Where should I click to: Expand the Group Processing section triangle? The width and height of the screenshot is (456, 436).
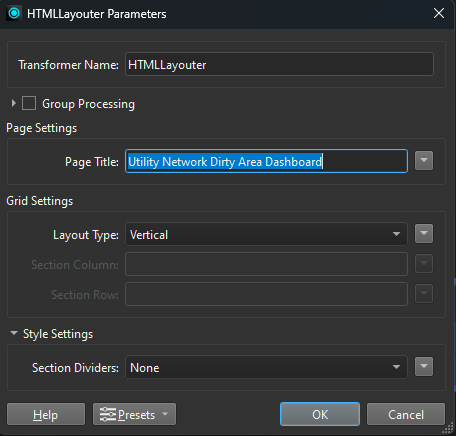pos(14,103)
